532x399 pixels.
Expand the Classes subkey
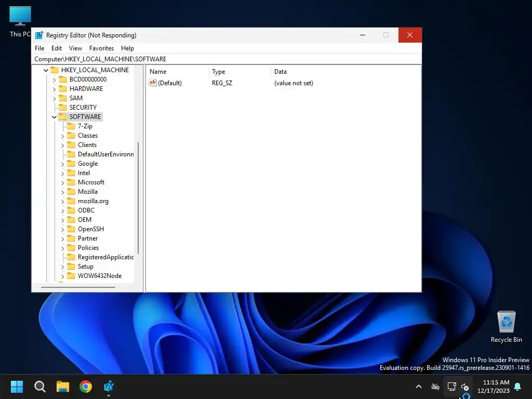[x=63, y=136]
